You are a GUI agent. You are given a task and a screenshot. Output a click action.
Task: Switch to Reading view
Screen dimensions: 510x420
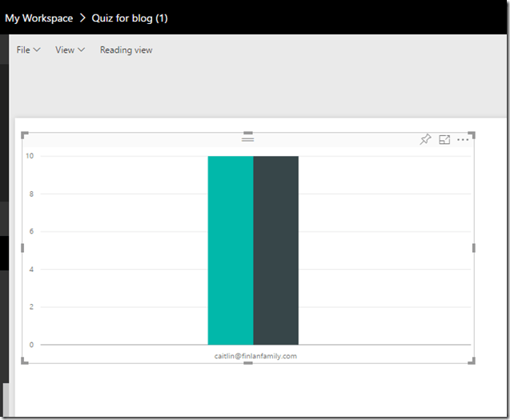[x=126, y=50]
